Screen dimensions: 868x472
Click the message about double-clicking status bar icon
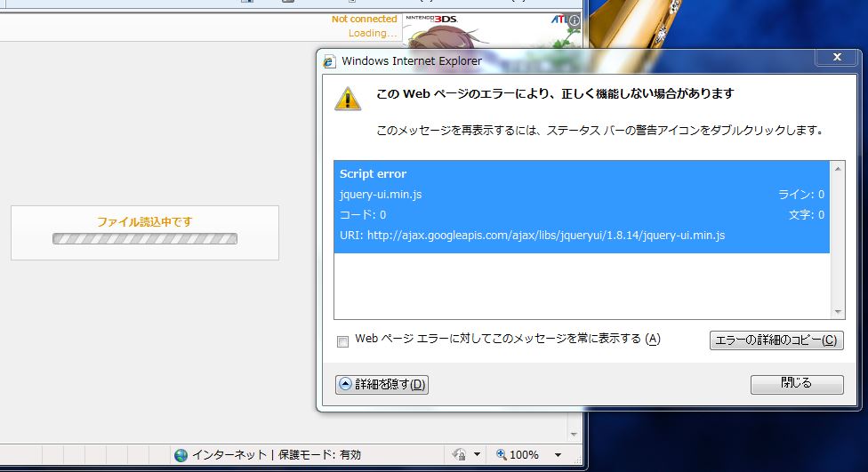600,131
